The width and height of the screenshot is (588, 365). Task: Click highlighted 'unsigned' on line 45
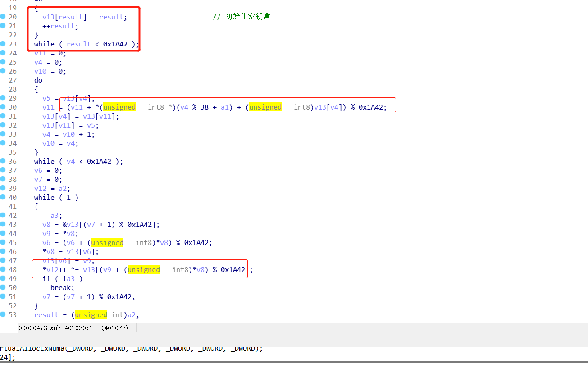(x=107, y=243)
